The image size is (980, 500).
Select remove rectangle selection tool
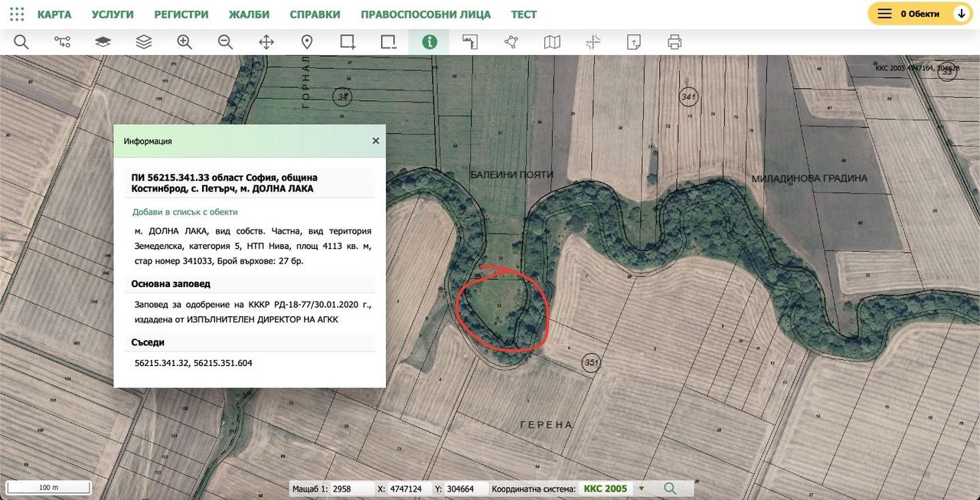pos(389,42)
